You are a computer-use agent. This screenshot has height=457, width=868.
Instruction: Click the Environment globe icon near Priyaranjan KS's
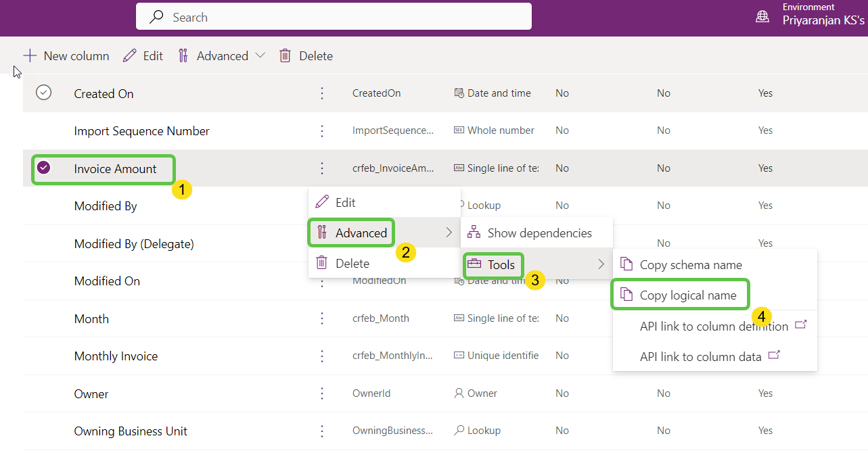[x=762, y=16]
